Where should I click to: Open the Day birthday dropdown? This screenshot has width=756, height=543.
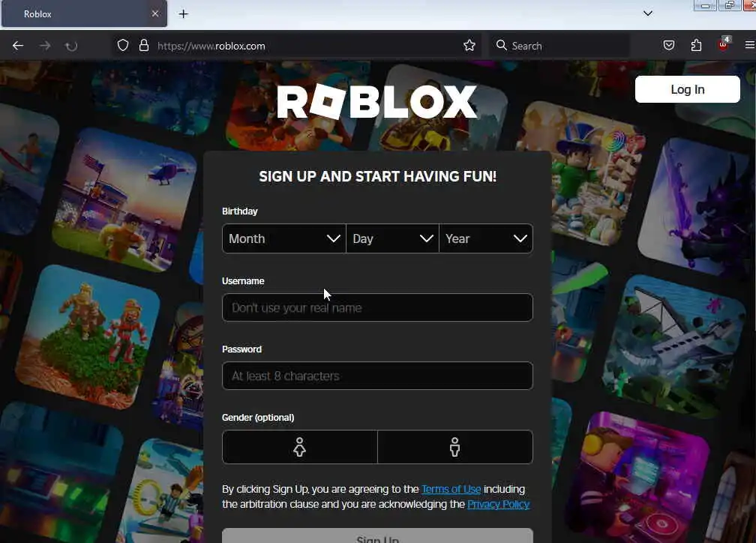click(x=392, y=238)
